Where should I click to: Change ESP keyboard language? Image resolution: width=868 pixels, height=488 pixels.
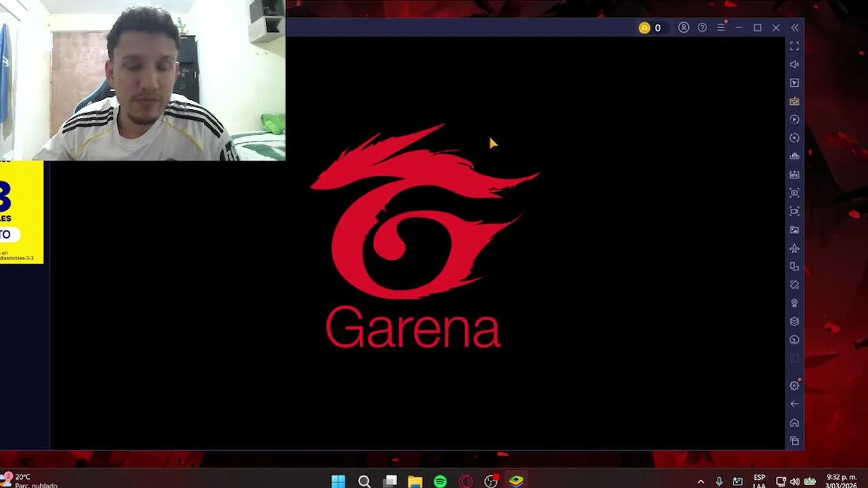pos(759,481)
